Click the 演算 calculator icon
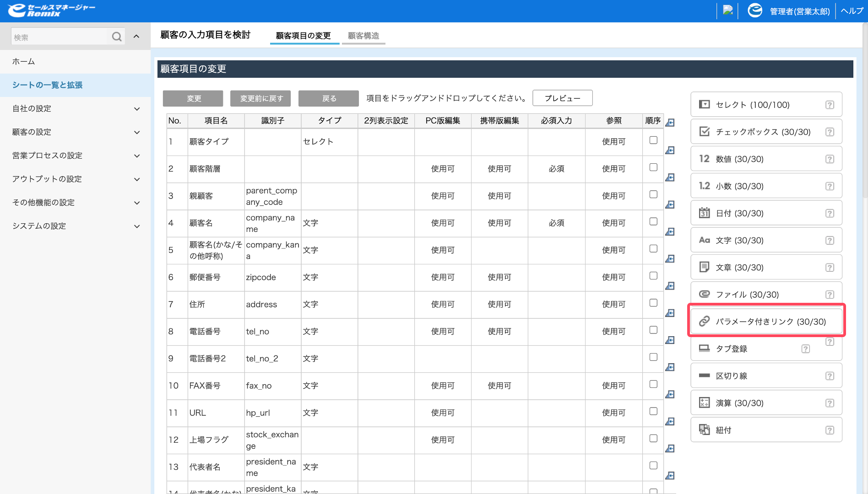 704,403
